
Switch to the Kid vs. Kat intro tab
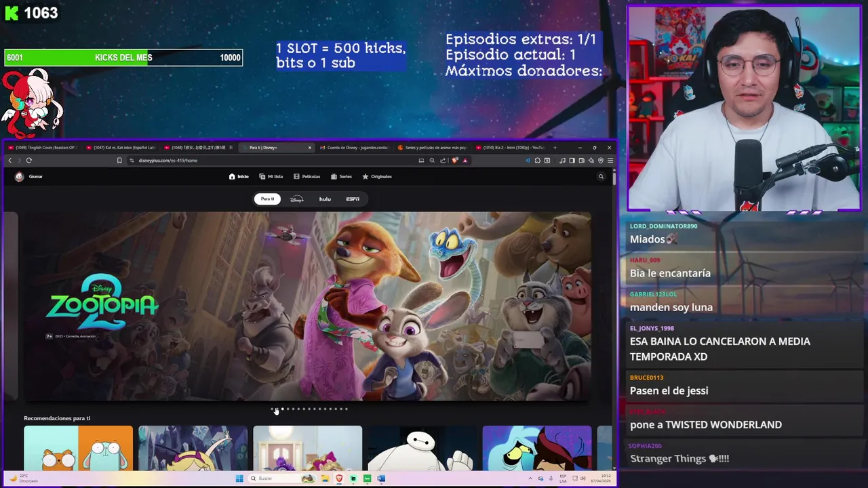click(x=123, y=148)
